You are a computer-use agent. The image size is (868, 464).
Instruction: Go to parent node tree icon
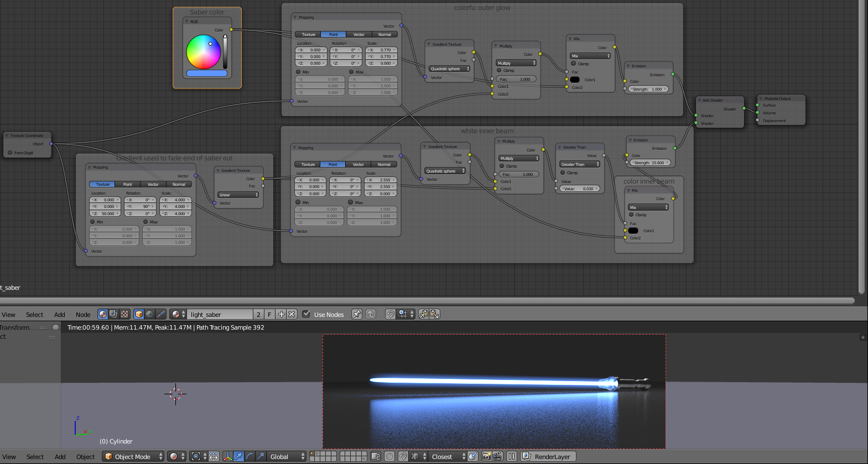pos(371,314)
